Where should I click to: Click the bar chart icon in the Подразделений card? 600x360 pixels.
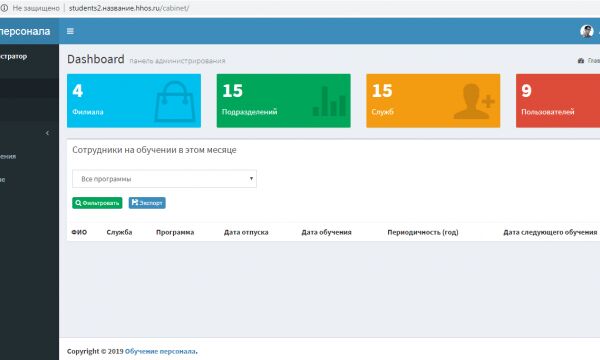click(x=329, y=101)
